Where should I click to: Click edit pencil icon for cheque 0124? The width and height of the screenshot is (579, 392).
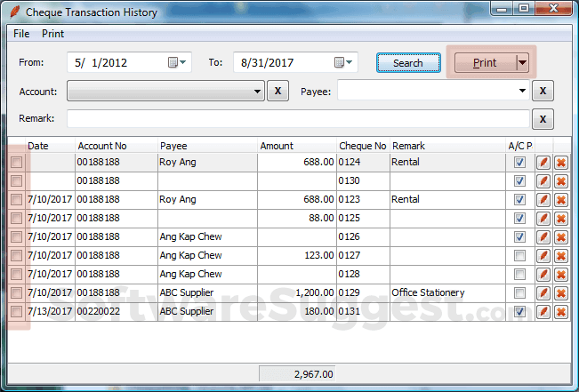click(543, 163)
